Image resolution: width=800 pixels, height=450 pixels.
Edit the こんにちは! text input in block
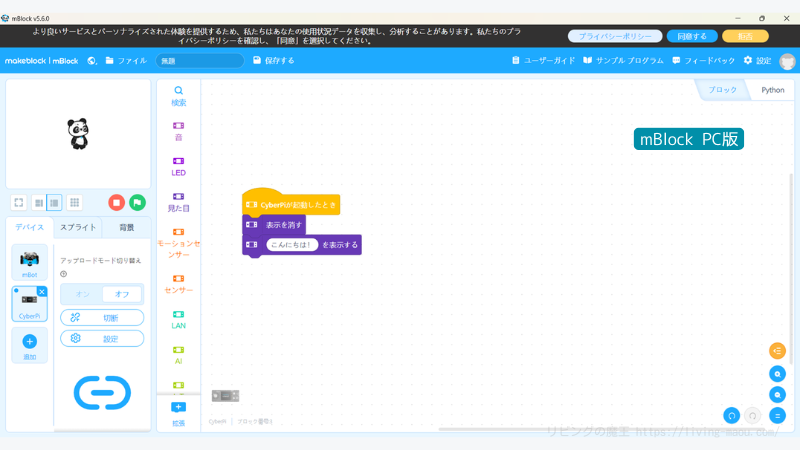292,245
